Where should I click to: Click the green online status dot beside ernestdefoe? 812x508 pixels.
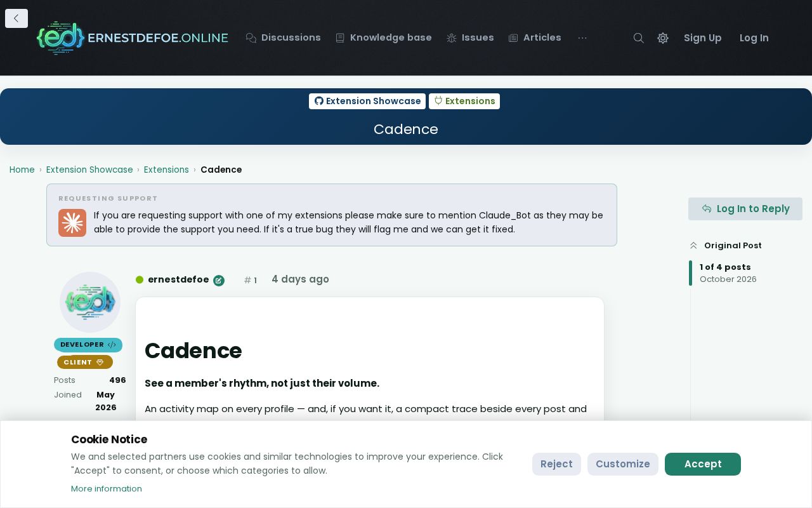pyautogui.click(x=140, y=280)
